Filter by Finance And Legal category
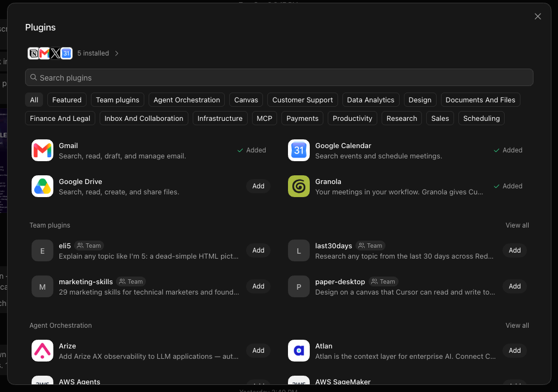The image size is (558, 392). click(60, 119)
